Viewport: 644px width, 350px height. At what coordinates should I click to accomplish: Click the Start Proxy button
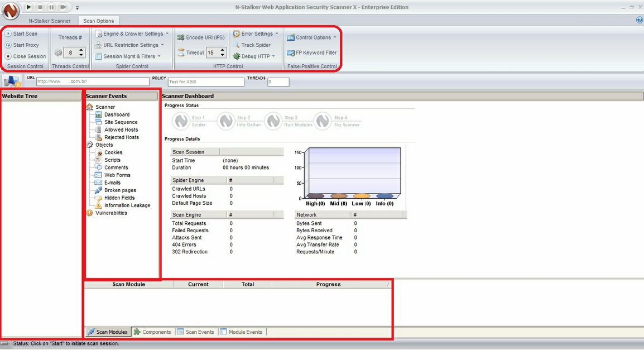22,45
